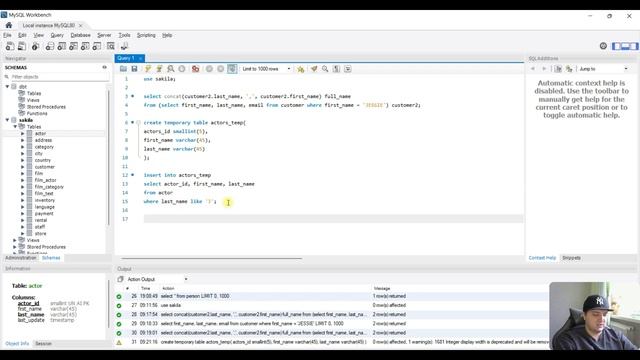The height and width of the screenshot is (360, 640).
Task: Click create new table toolbar icon
Action: tap(62, 47)
